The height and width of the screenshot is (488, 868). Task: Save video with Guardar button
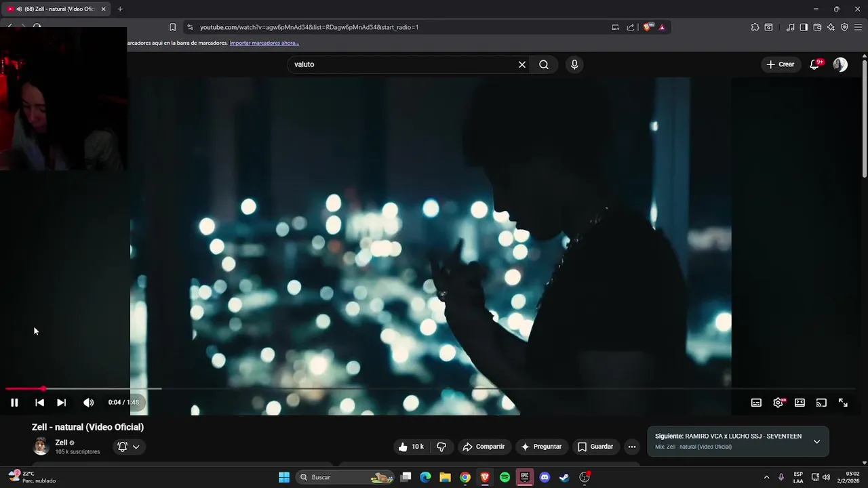click(595, 447)
